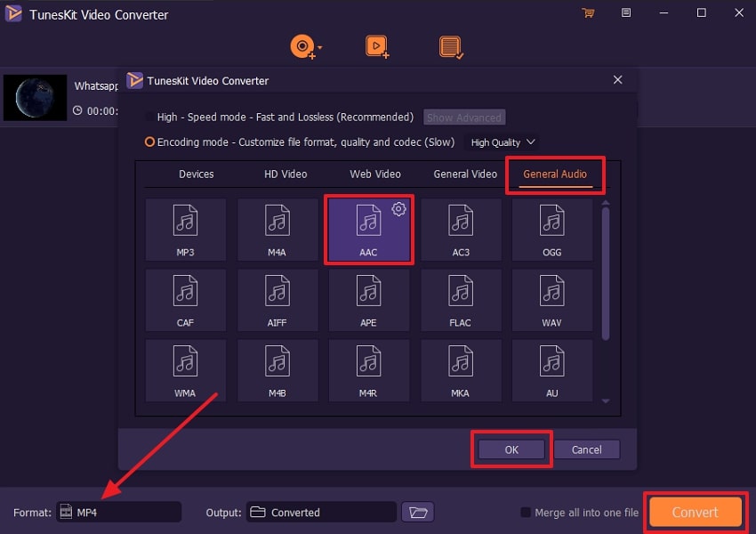Select the AC3 audio format tile
The width and height of the screenshot is (756, 534).
pos(461,230)
